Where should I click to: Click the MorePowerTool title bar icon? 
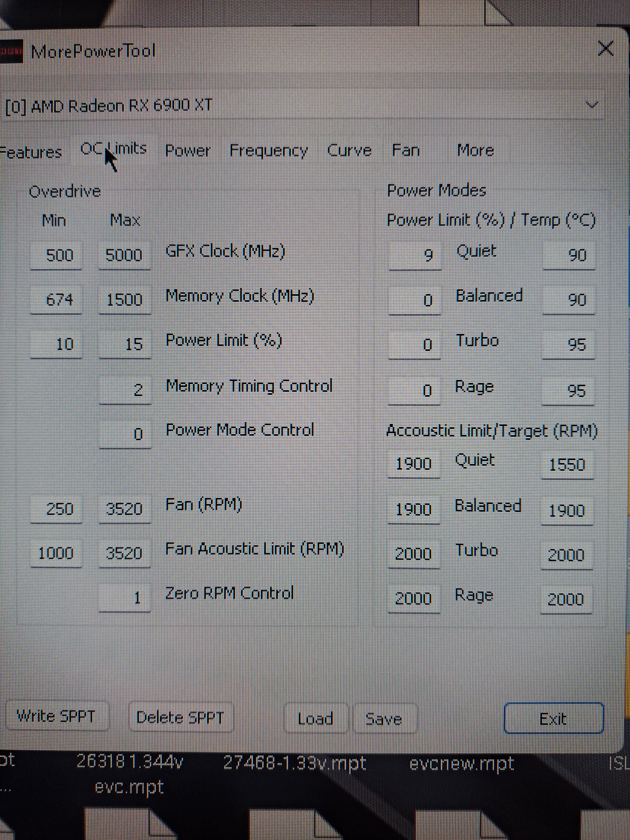(11, 51)
